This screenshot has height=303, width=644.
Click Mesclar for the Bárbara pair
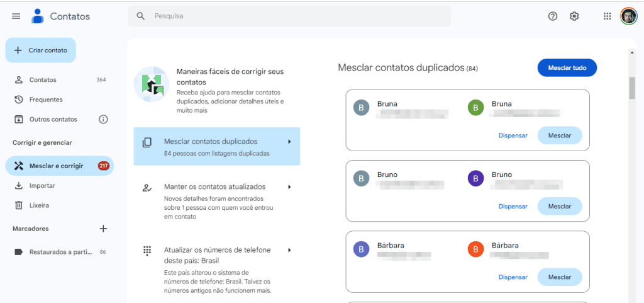point(559,277)
